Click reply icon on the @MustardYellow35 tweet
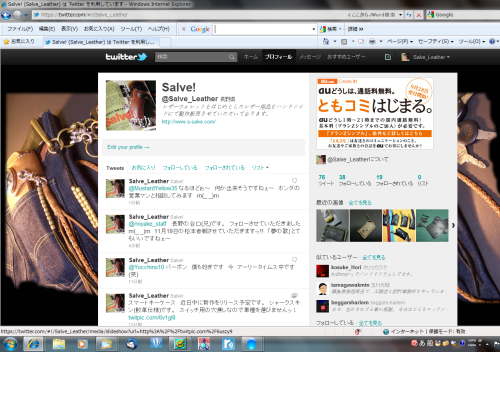The image size is (500, 400). 294,181
